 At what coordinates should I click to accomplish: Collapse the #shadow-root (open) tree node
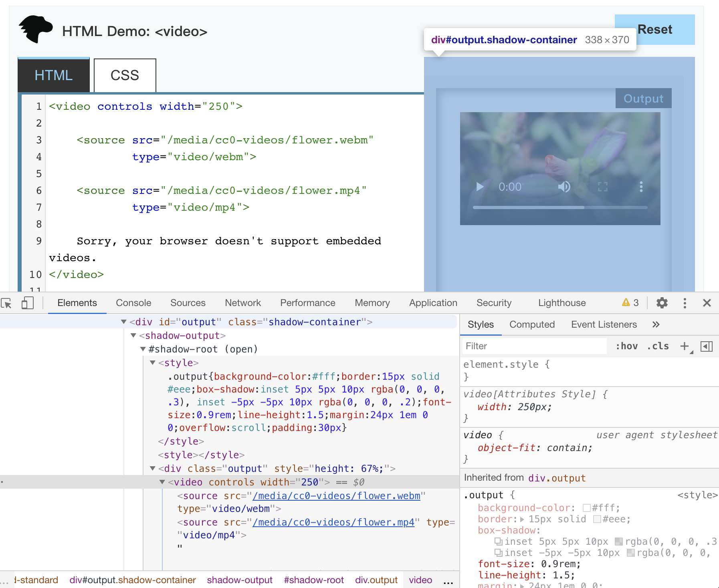143,349
